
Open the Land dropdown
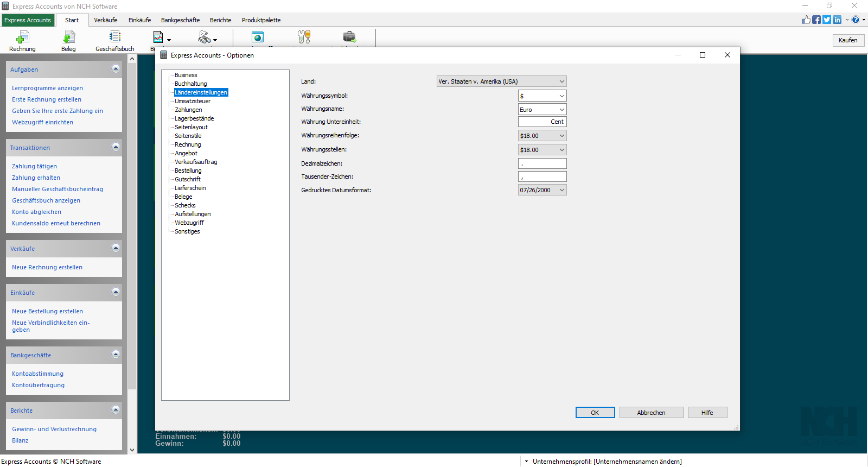502,81
